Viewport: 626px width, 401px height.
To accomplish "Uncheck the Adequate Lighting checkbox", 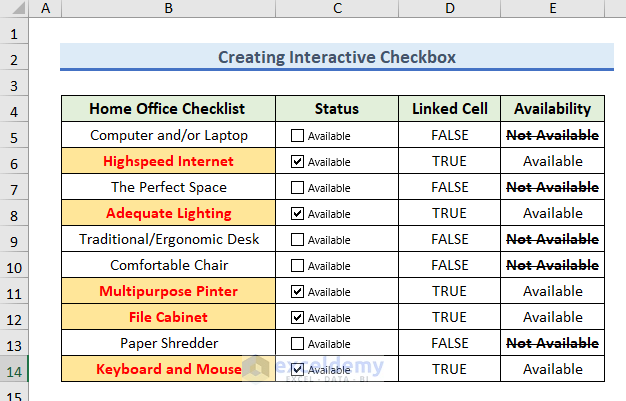I will pos(298,213).
